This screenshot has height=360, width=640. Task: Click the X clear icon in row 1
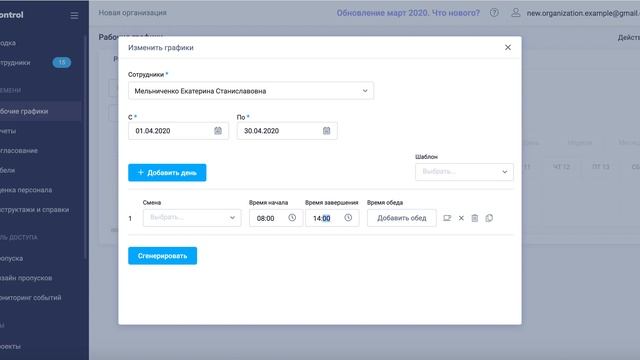coord(461,218)
